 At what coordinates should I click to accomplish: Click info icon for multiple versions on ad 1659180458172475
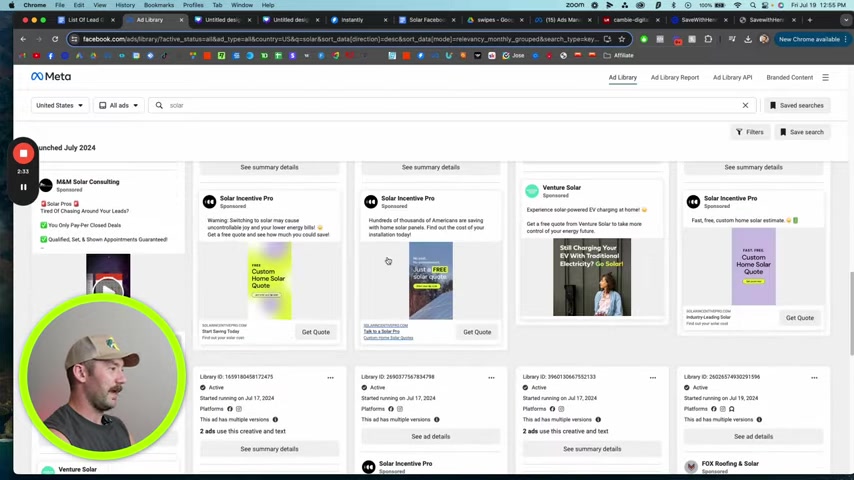275,420
